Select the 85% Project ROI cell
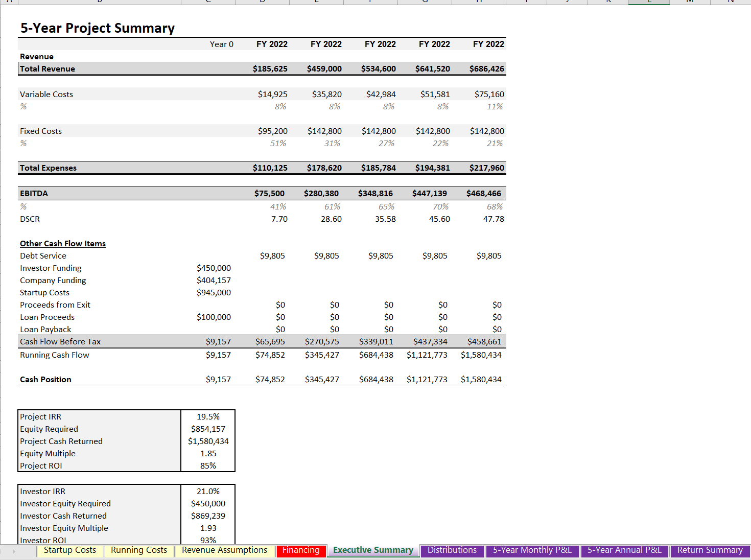 pyautogui.click(x=208, y=466)
